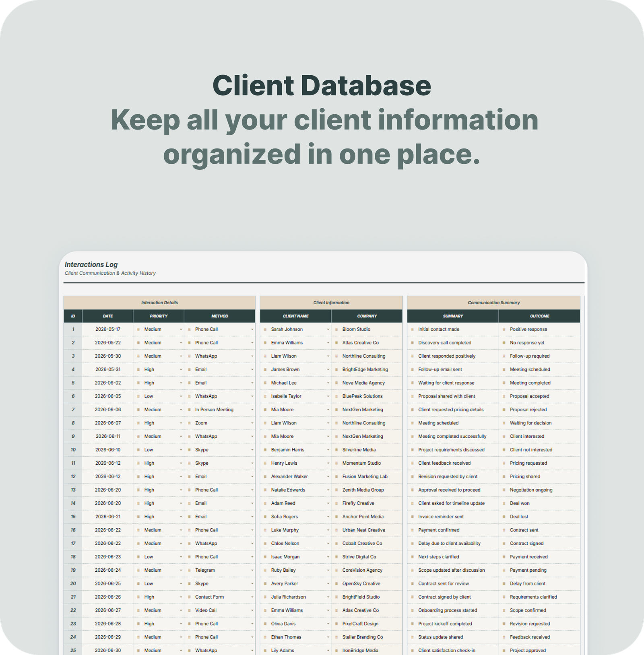The image size is (644, 655).
Task: Click company cell Firefly Creative
Action: tap(367, 503)
